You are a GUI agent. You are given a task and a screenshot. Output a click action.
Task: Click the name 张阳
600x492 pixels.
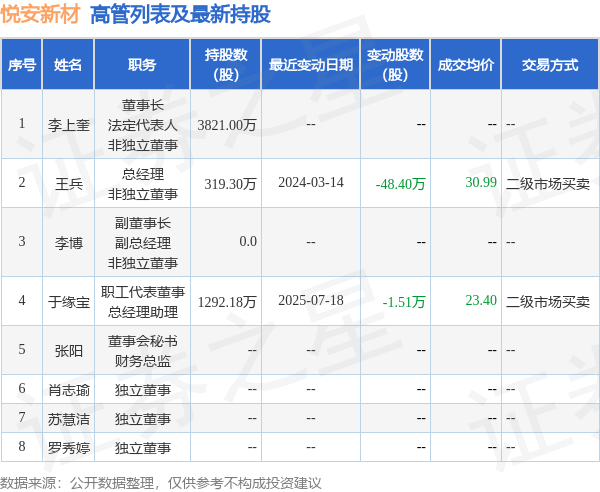(68, 350)
